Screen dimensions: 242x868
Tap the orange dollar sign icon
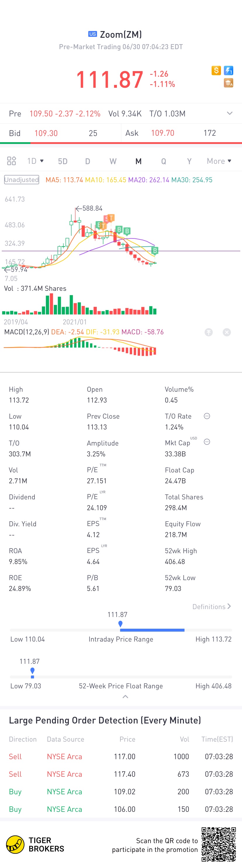pos(216,71)
